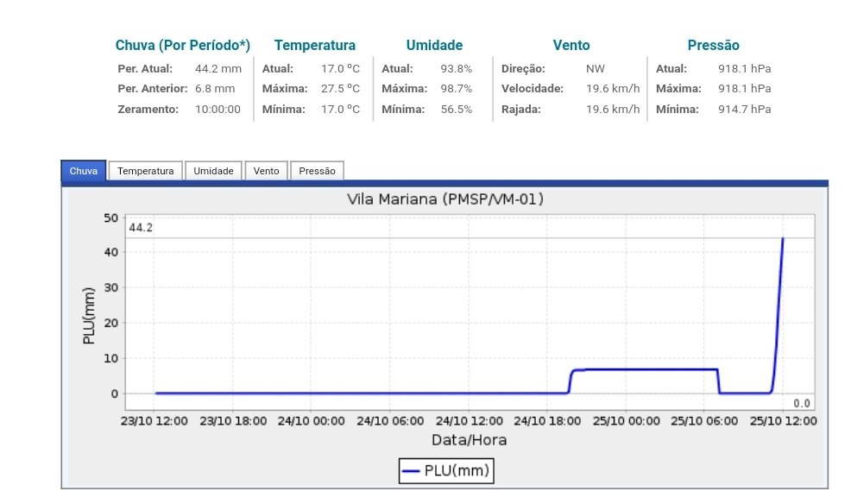This screenshot has height=504, width=851.
Task: Click the Vento summary heading
Action: pos(570,46)
